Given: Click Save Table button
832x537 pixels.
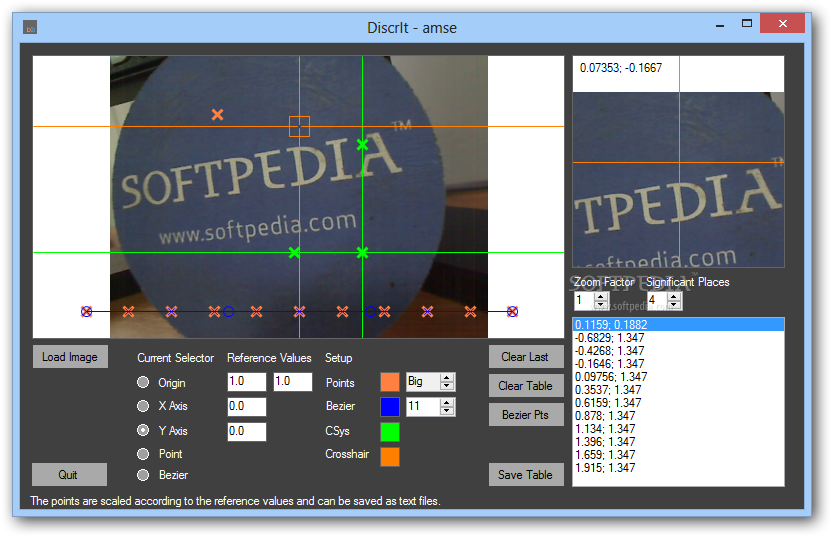Looking at the screenshot, I should point(526,474).
